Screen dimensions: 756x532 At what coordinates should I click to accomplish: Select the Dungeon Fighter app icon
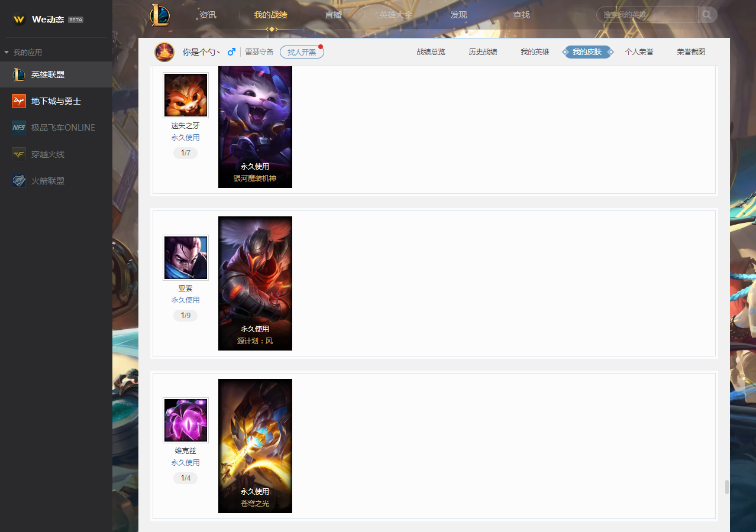click(x=19, y=101)
